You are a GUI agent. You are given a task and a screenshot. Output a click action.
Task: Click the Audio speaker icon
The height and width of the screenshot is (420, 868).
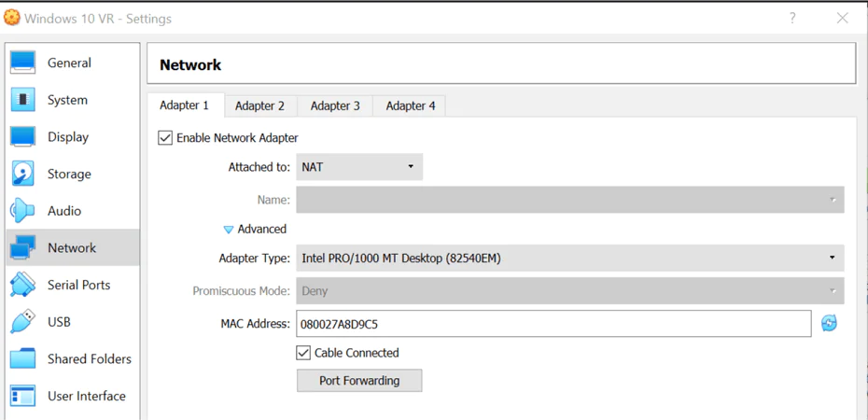click(x=22, y=211)
